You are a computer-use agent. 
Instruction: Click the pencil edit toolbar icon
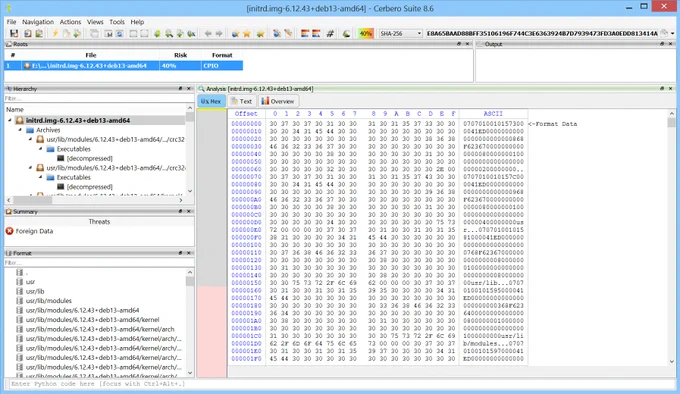click(288, 33)
